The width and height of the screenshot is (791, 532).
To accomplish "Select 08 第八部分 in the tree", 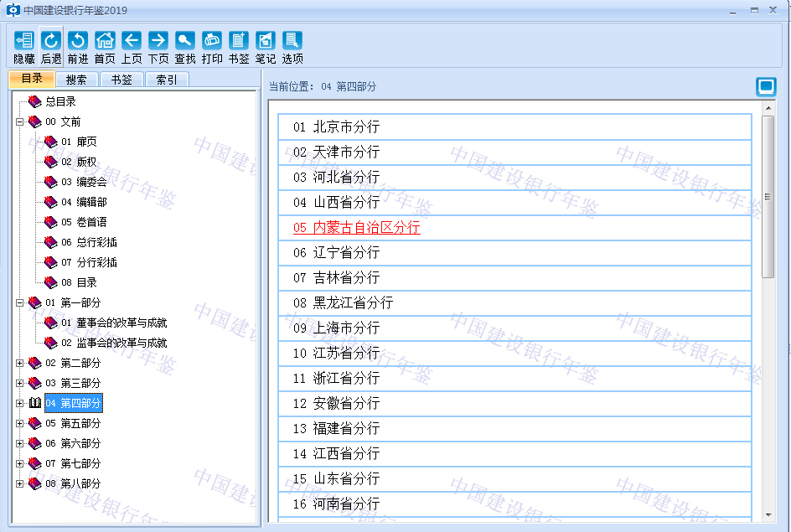I will click(73, 483).
